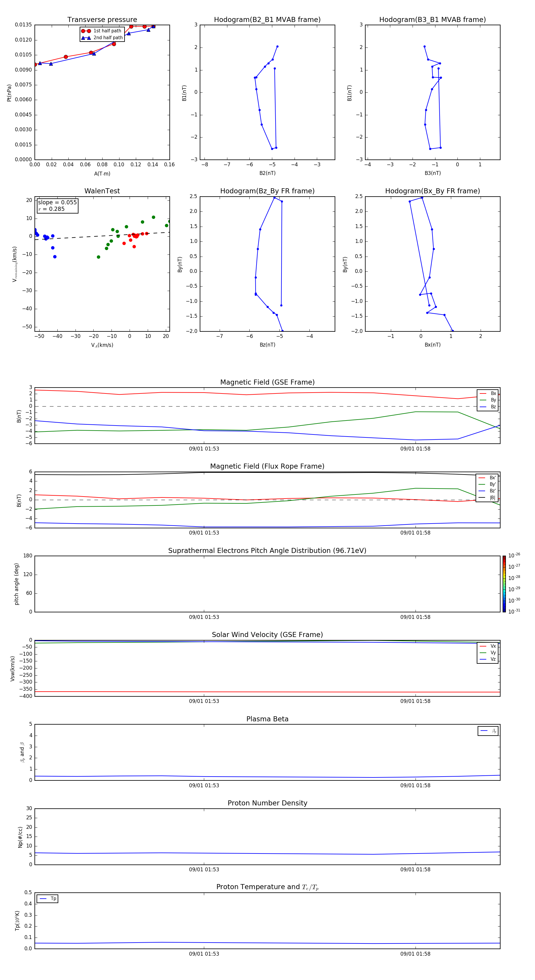Select the Bz' legend entry in Flux Rope plot
Viewport: 535px width, 980px height.
[487, 491]
